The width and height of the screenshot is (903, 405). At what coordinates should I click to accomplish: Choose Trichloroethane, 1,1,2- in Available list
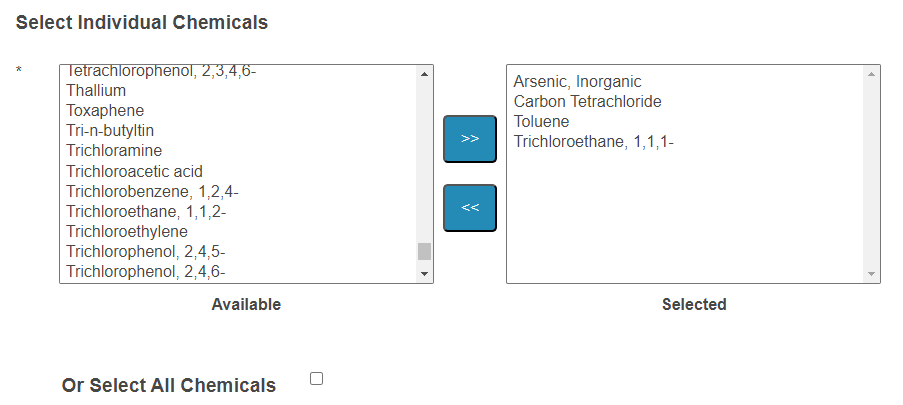pos(149,212)
